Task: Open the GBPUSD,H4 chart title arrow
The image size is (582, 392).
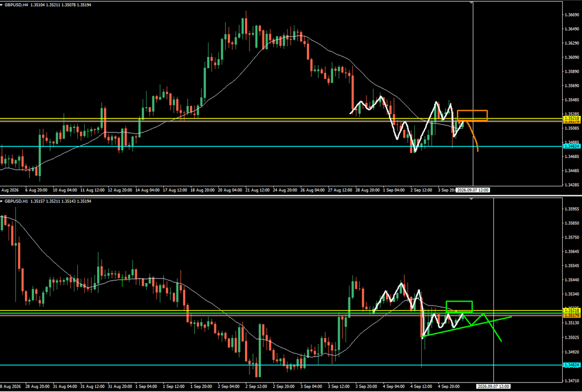Action: coord(2,5)
